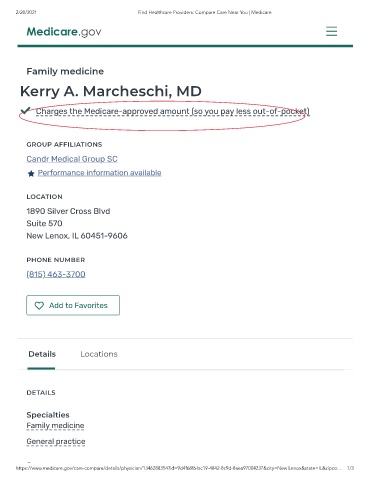Click the 1890 Silver Cross Blvd address
Screen dimensions: 370x480
pos(68,211)
